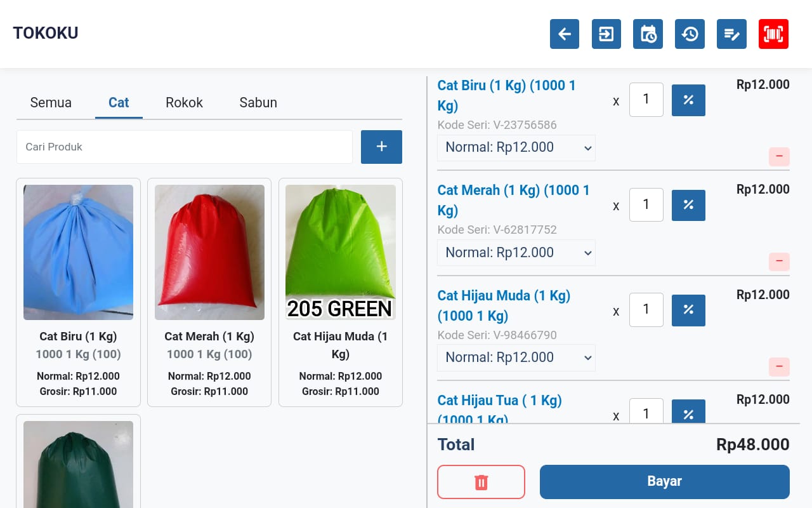Click the plus add product button
Image resolution: width=812 pixels, height=508 pixels.
click(x=381, y=147)
